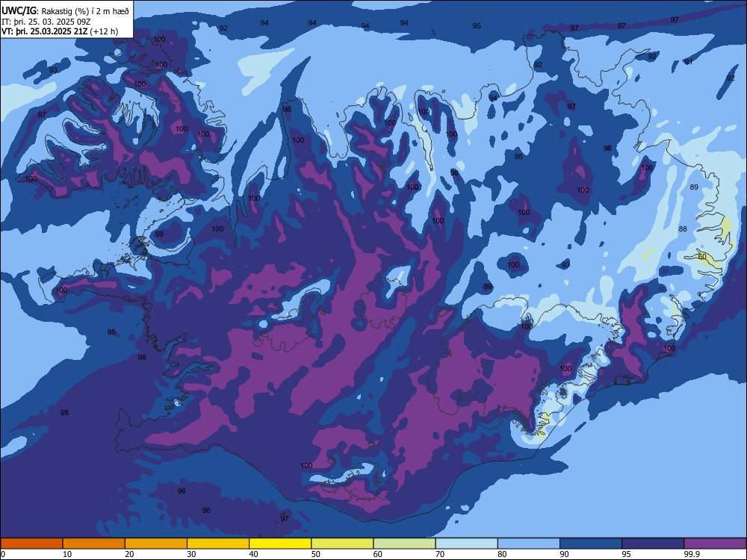
Task: Click the dark orange 0–10 legend swatch
Action: 31,544
